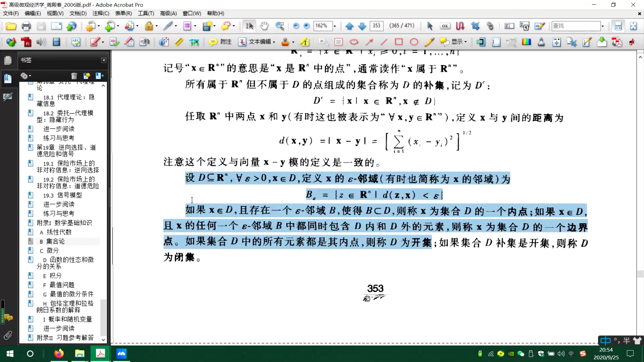This screenshot has width=644, height=362.
Task: Open bookmark 18.1 代理理论：隐藏信息
Action: (65, 100)
